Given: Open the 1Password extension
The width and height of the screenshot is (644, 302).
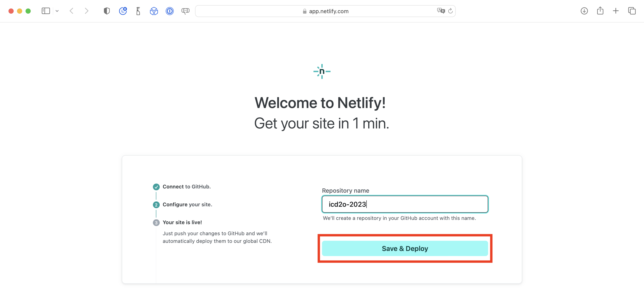Looking at the screenshot, I should pyautogui.click(x=170, y=11).
